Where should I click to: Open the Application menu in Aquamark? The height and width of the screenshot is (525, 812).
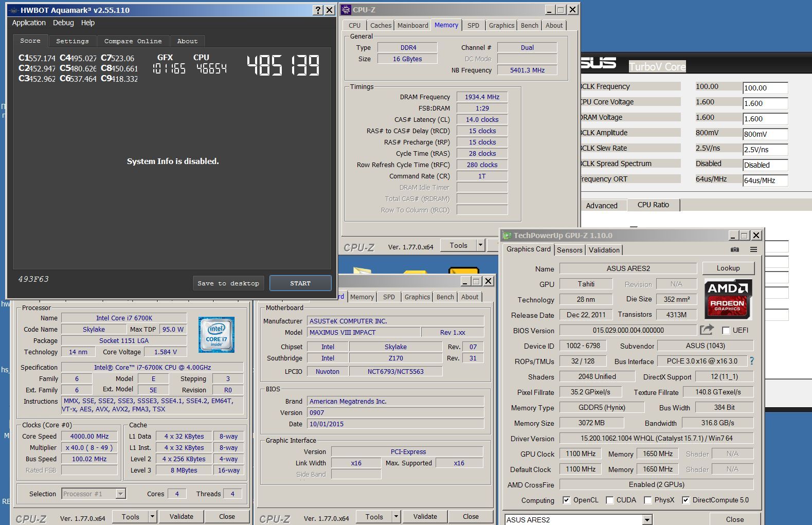click(29, 23)
